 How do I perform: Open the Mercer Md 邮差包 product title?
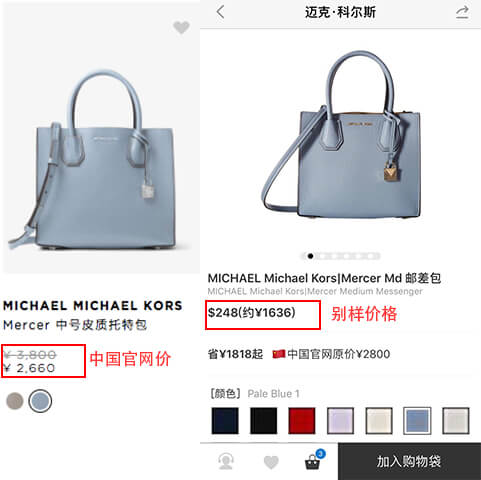point(324,278)
